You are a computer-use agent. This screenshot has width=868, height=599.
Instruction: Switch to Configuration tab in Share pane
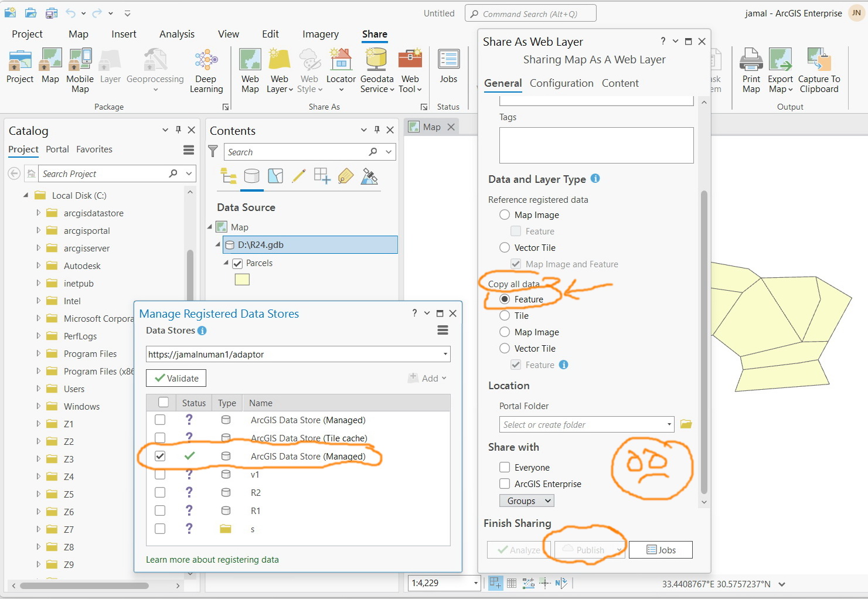click(x=561, y=83)
